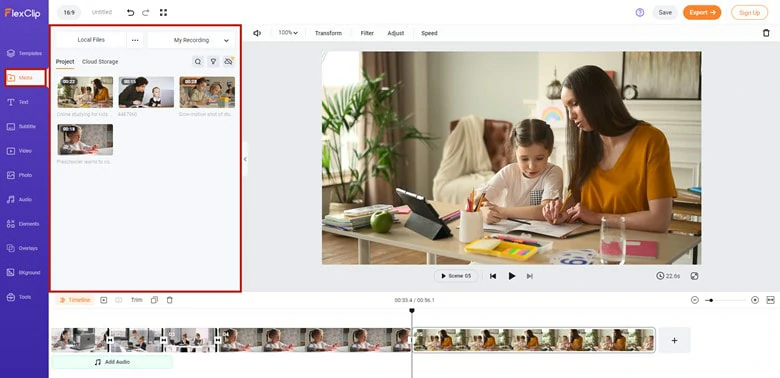Select the Slow-motion shot media thumbnail
Viewport: 780px width, 378px height.
coord(207,92)
